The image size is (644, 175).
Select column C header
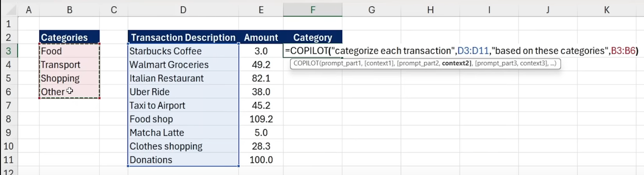click(x=114, y=10)
